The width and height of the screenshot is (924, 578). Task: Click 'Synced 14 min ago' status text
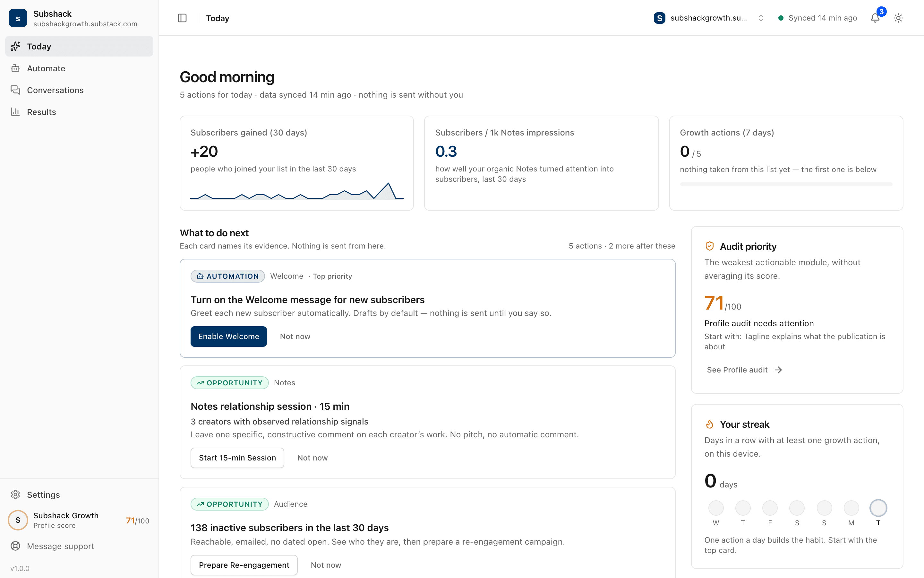coord(822,18)
